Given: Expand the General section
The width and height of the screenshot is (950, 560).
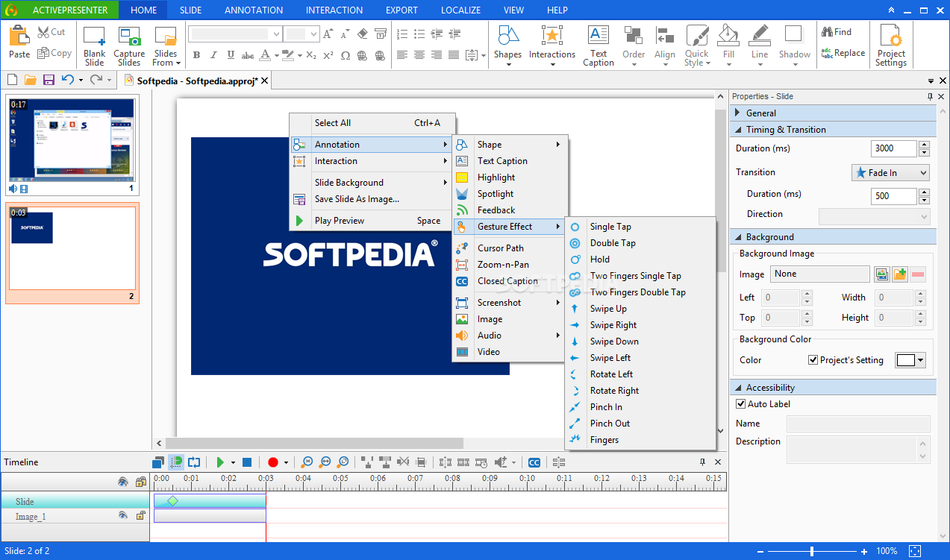Looking at the screenshot, I should coord(738,113).
